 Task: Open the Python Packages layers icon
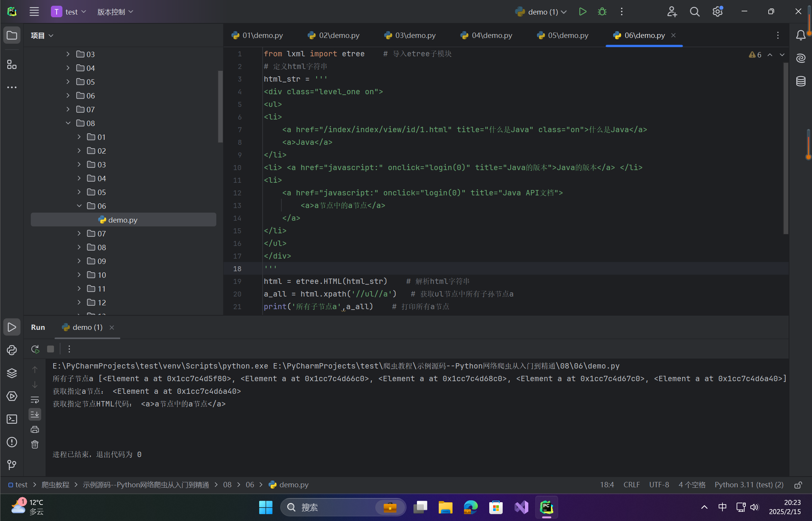12,373
